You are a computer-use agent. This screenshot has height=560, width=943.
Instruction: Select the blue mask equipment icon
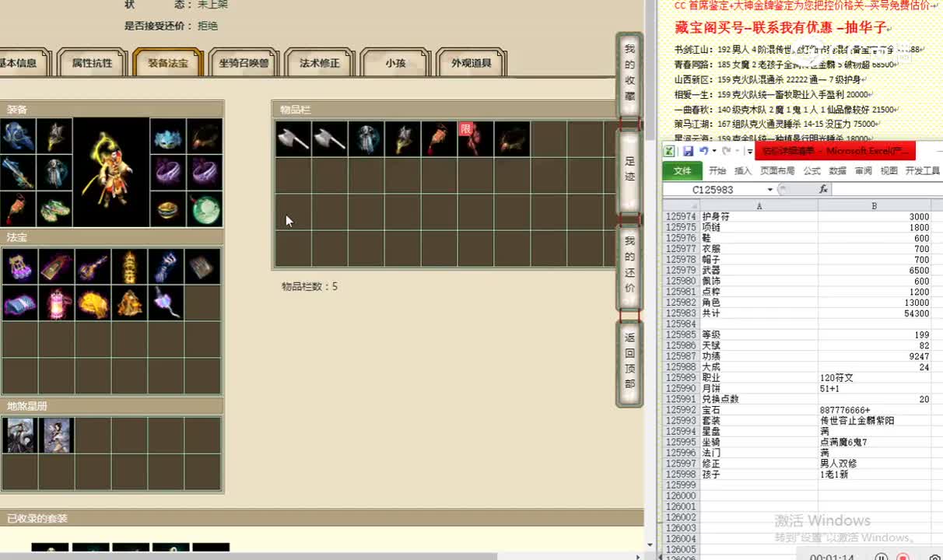tap(167, 136)
